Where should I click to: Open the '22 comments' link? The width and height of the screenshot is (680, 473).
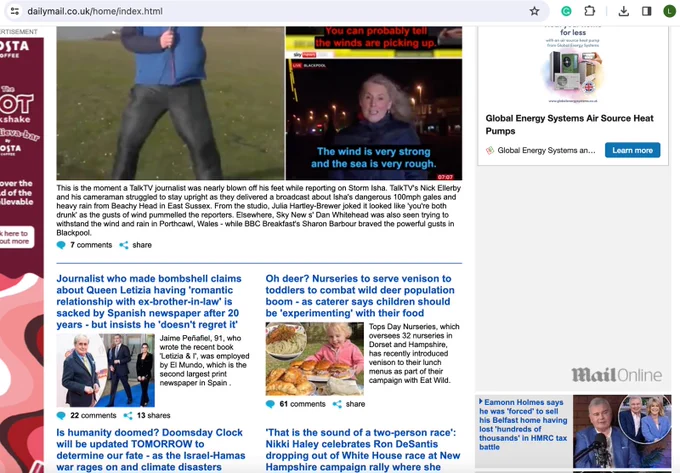[x=93, y=415]
